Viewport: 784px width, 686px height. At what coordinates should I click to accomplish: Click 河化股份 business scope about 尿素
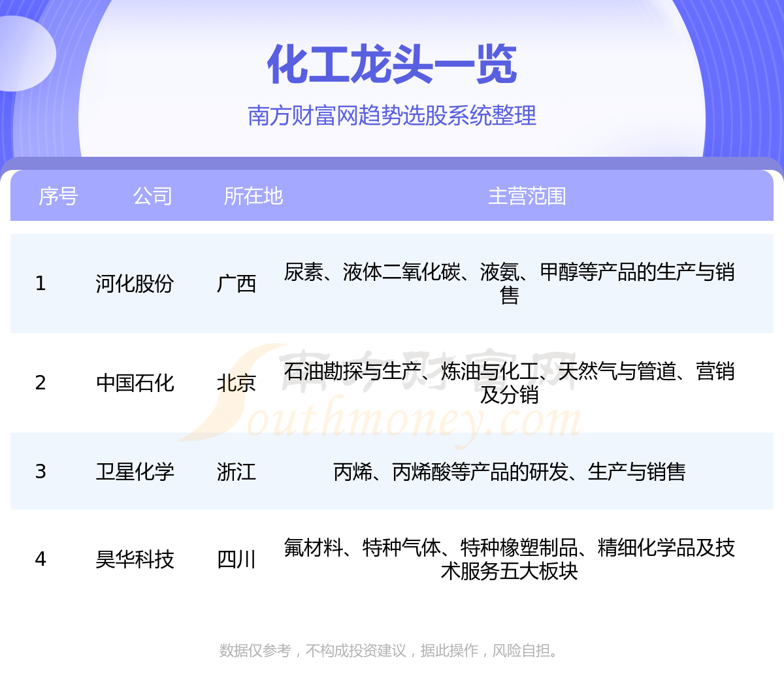pyautogui.click(x=510, y=284)
